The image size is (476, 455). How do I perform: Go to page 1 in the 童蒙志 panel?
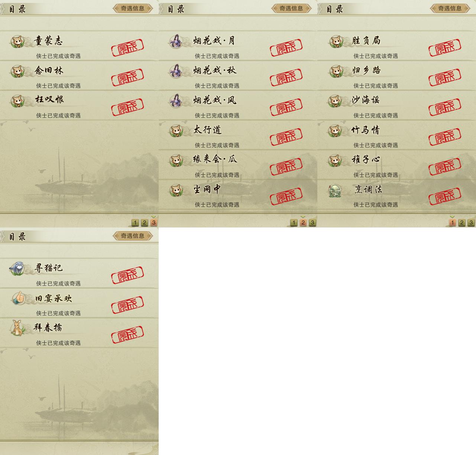135,223
